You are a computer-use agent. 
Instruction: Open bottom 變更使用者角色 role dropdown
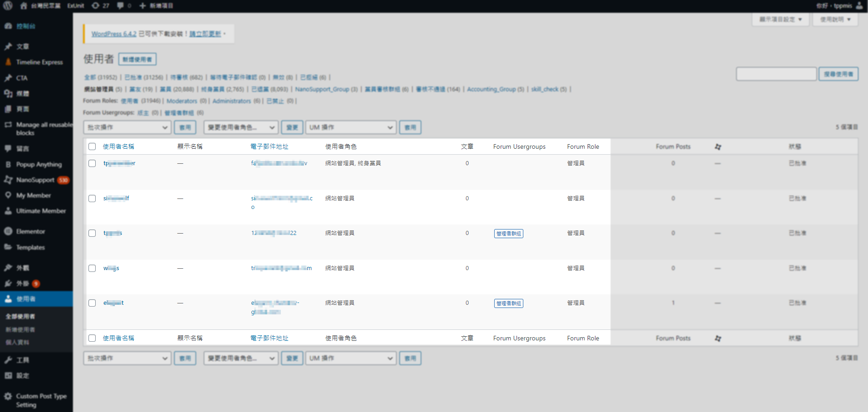pyautogui.click(x=241, y=358)
